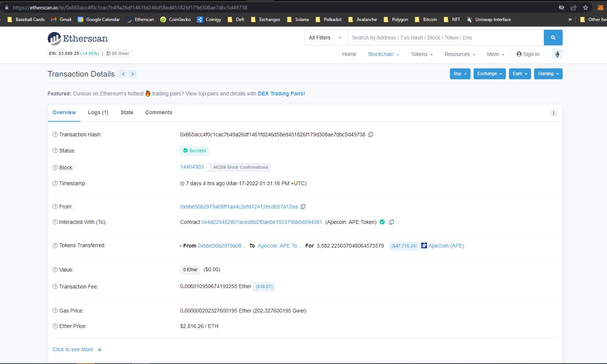Click the browser bookmark star icon

tap(585, 8)
